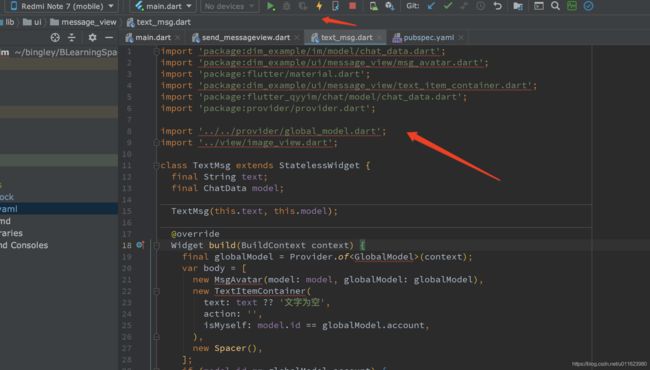Show Git history clock icon

coord(480,6)
